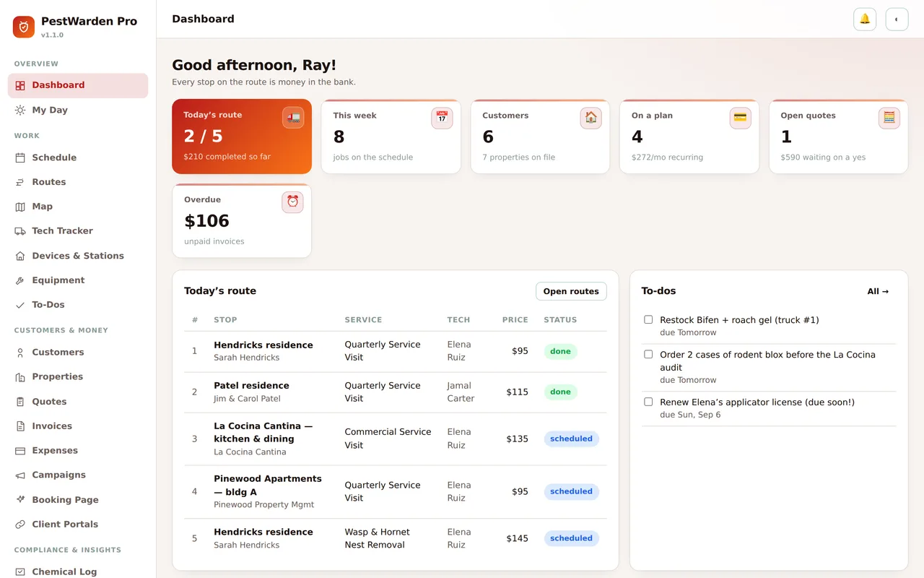Click the Invoices document icon
This screenshot has height=578, width=924.
click(20, 426)
